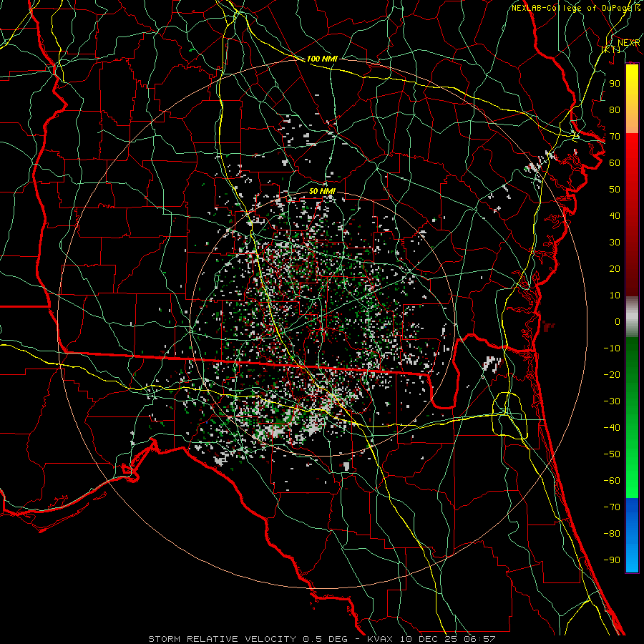The height and width of the screenshot is (644, 644).
Task: Select the 0 value on the velocity scale
Action: pyautogui.click(x=618, y=321)
